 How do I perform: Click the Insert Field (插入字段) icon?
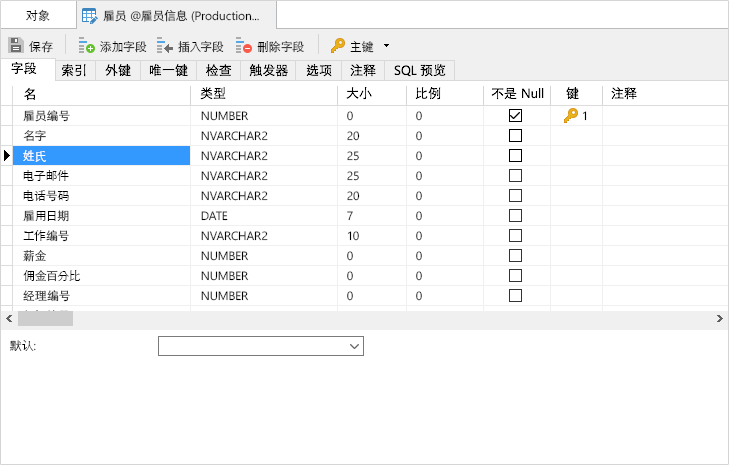[165, 46]
